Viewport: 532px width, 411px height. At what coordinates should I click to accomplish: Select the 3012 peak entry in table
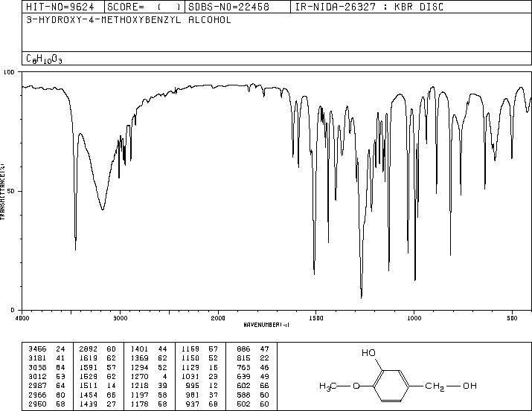[46, 376]
